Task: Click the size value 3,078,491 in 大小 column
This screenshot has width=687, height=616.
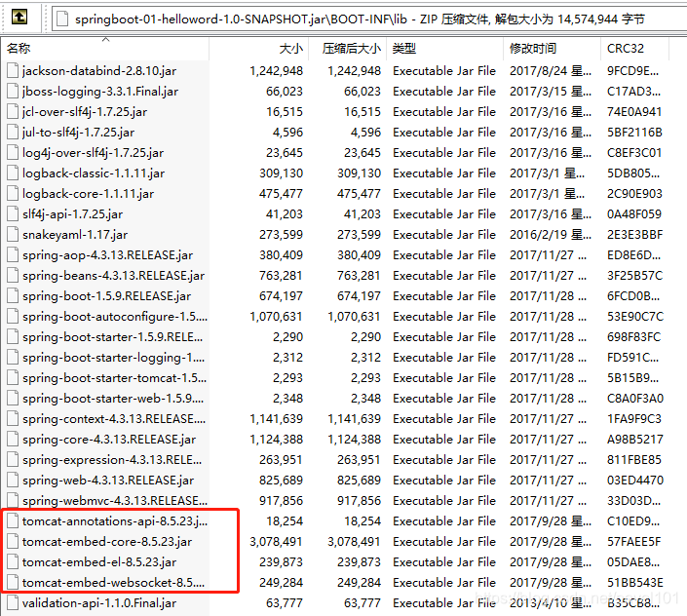Action: coord(276,542)
